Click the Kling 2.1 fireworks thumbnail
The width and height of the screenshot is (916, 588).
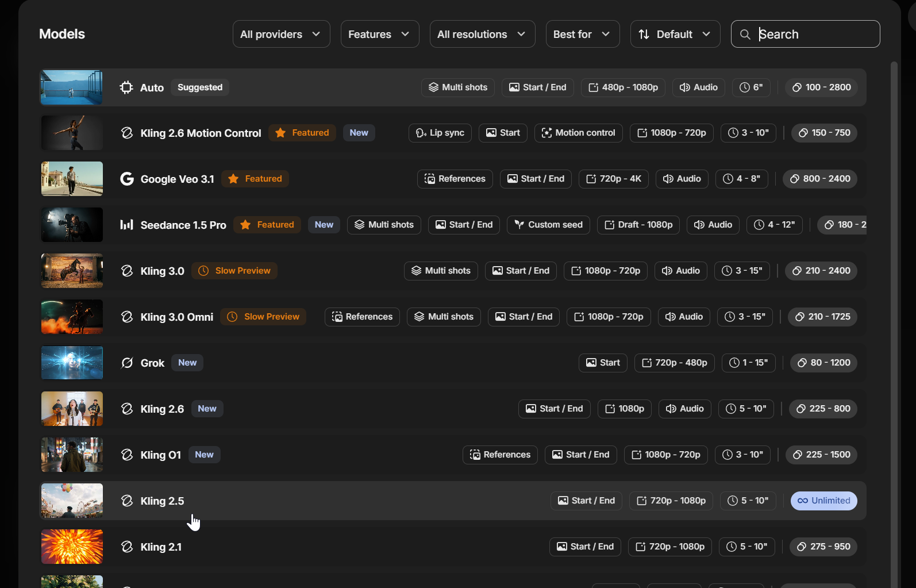click(x=72, y=547)
